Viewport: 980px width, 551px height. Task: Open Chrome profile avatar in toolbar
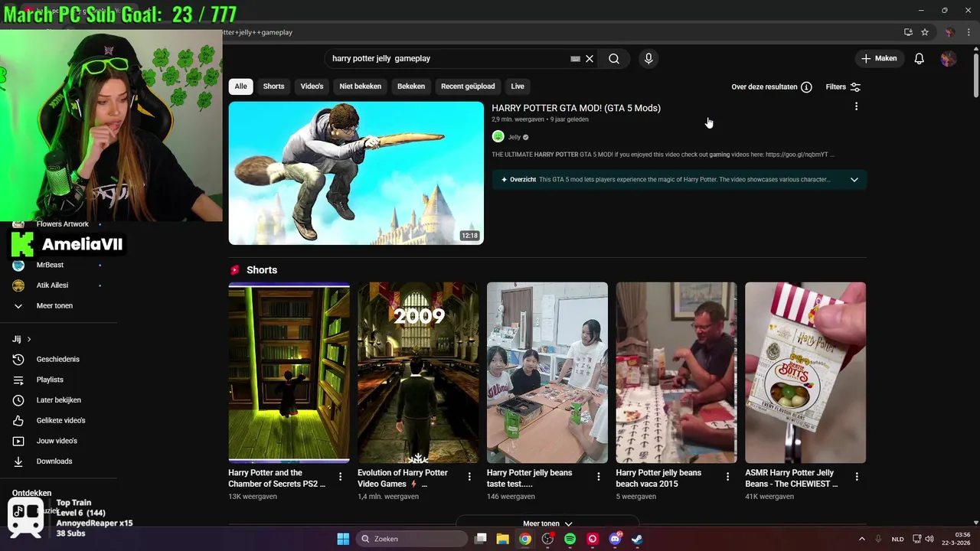pyautogui.click(x=949, y=32)
